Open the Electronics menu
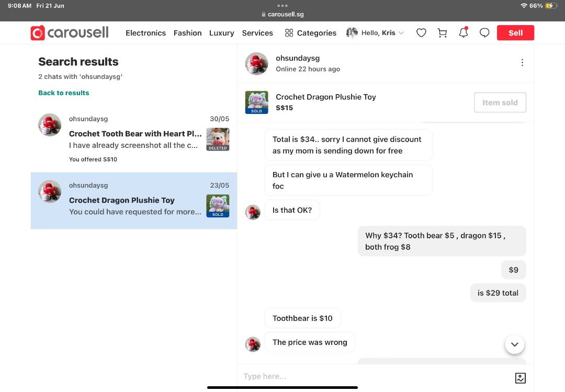 pyautogui.click(x=145, y=33)
